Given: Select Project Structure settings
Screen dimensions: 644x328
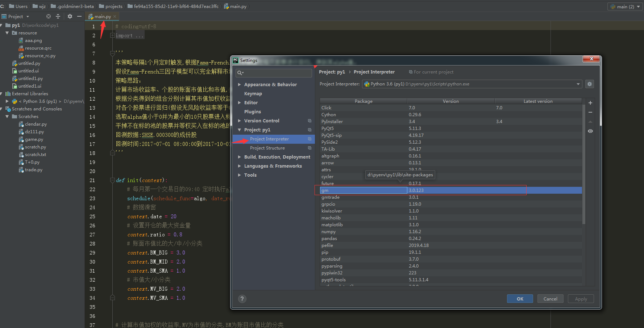Looking at the screenshot, I should tap(267, 148).
